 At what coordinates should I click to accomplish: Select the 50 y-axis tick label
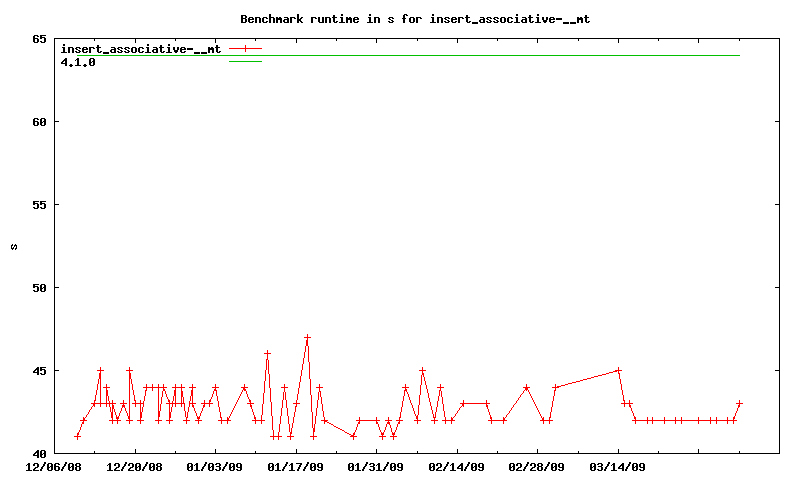39,288
